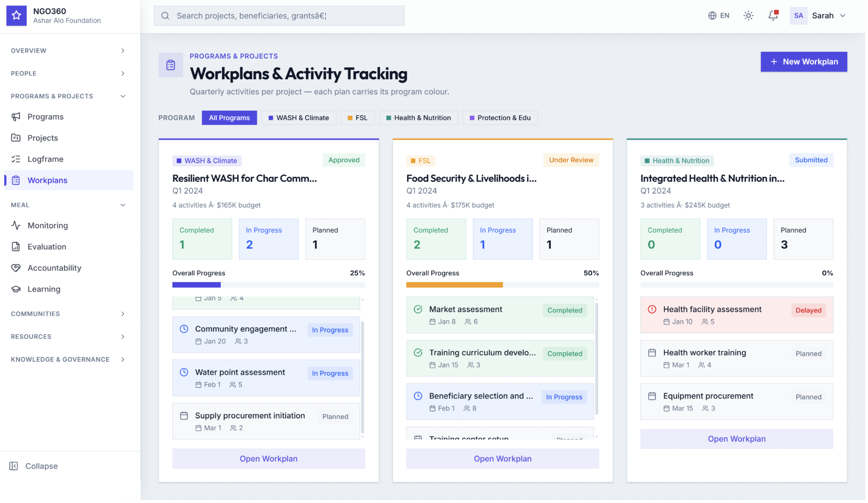Filter by FSL program
Screen dimensions: 868x503
tap(358, 118)
